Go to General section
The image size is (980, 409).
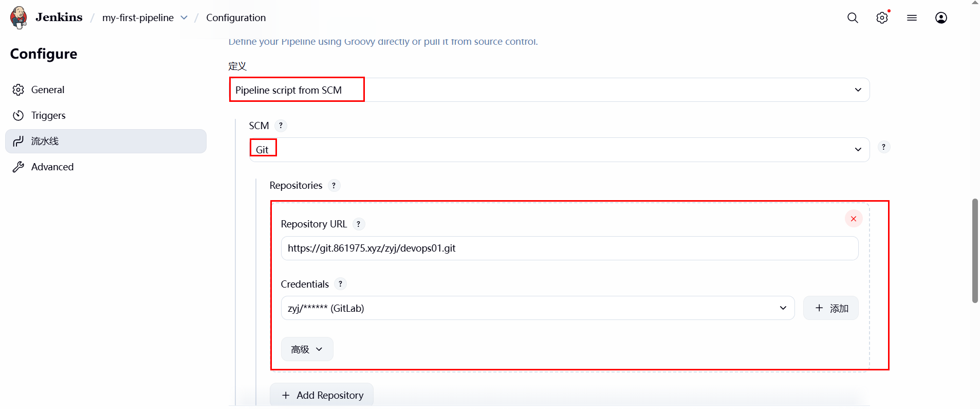[48, 90]
